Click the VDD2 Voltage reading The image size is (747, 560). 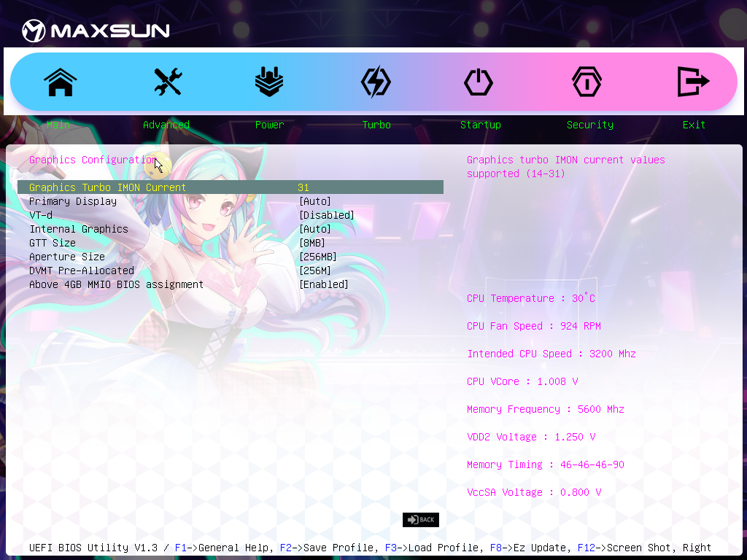click(531, 437)
